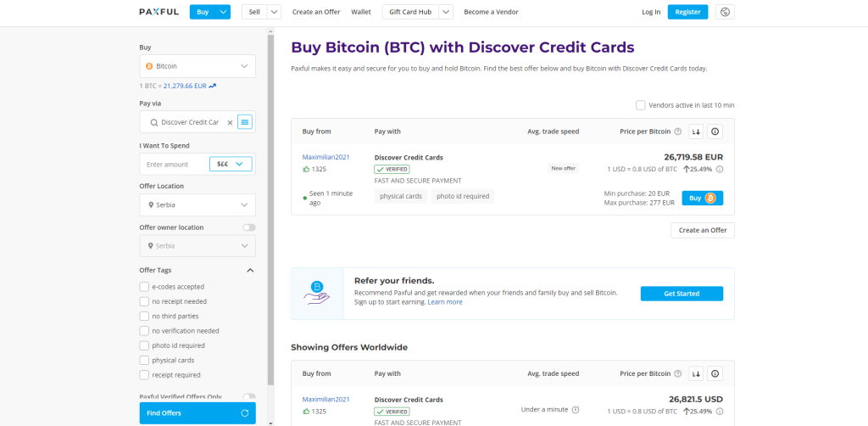This screenshot has width=868, height=426.
Task: Open the Offer Location Serbia dropdown
Action: (x=198, y=205)
